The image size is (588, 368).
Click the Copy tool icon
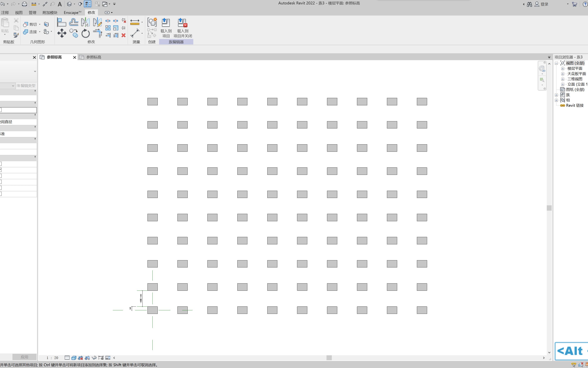73,33
